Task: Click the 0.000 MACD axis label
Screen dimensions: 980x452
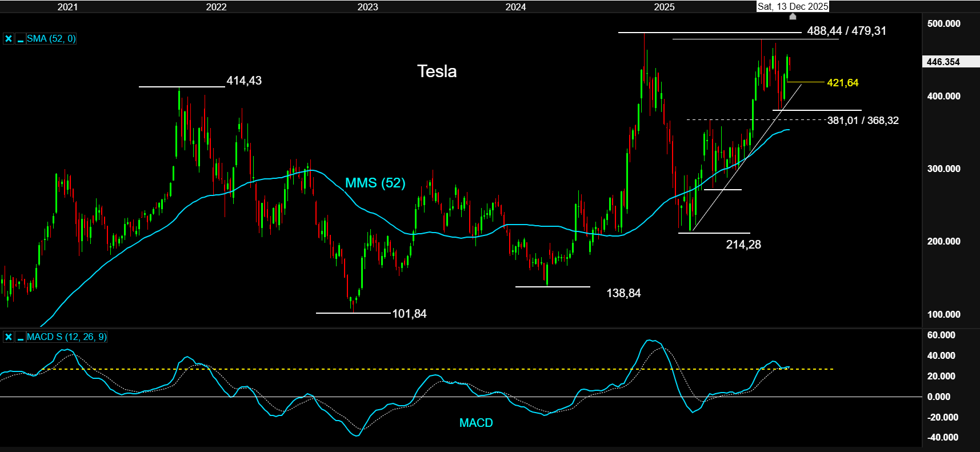Action: pyautogui.click(x=939, y=397)
